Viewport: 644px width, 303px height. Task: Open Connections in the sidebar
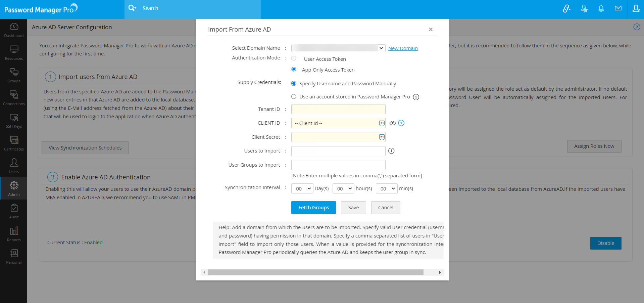14,98
